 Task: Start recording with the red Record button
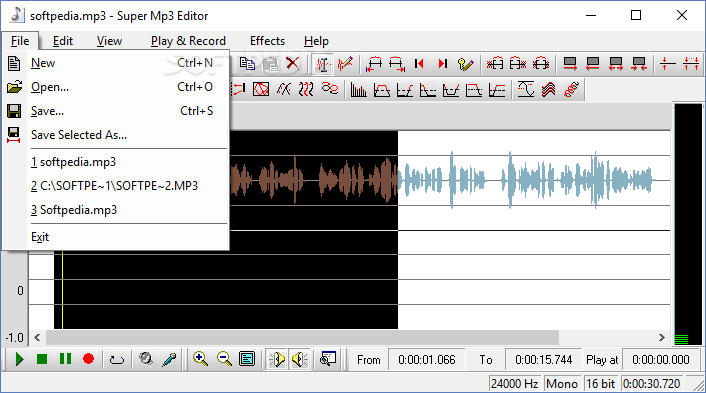point(88,359)
